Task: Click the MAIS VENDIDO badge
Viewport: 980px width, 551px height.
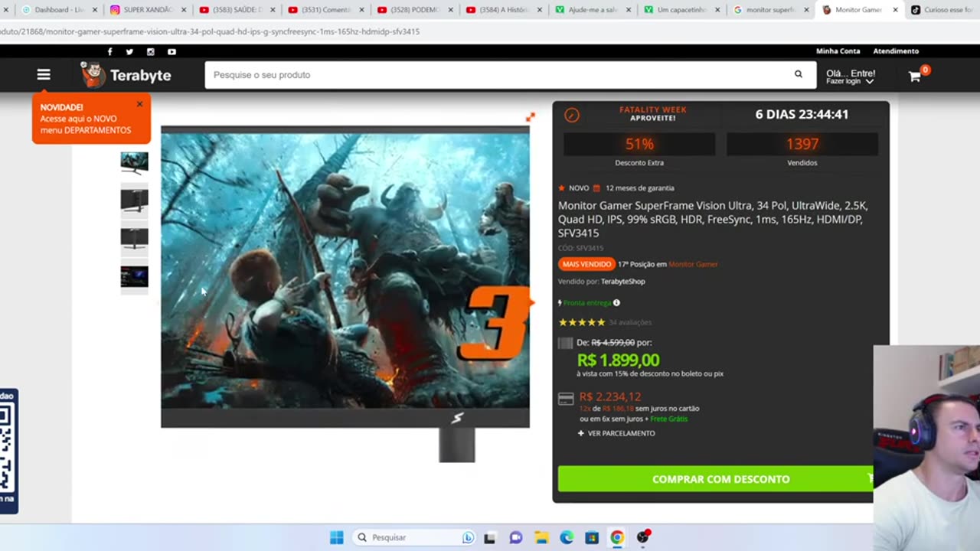Action: tap(586, 264)
